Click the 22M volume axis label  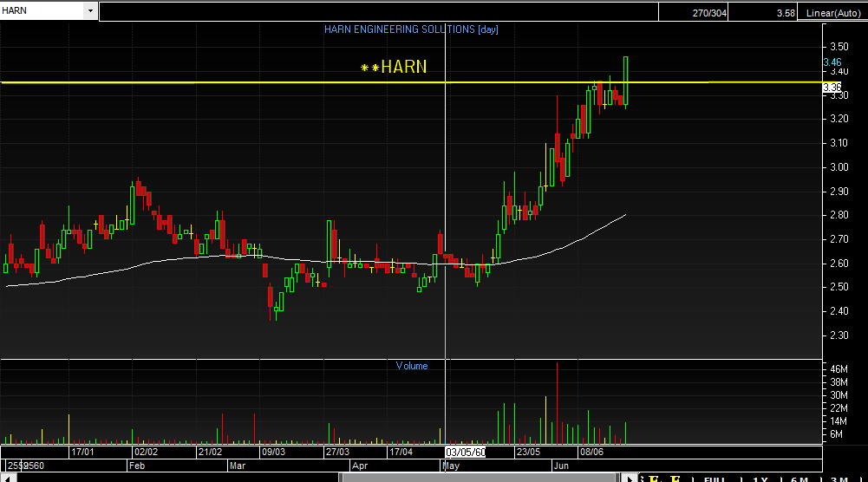click(x=839, y=408)
